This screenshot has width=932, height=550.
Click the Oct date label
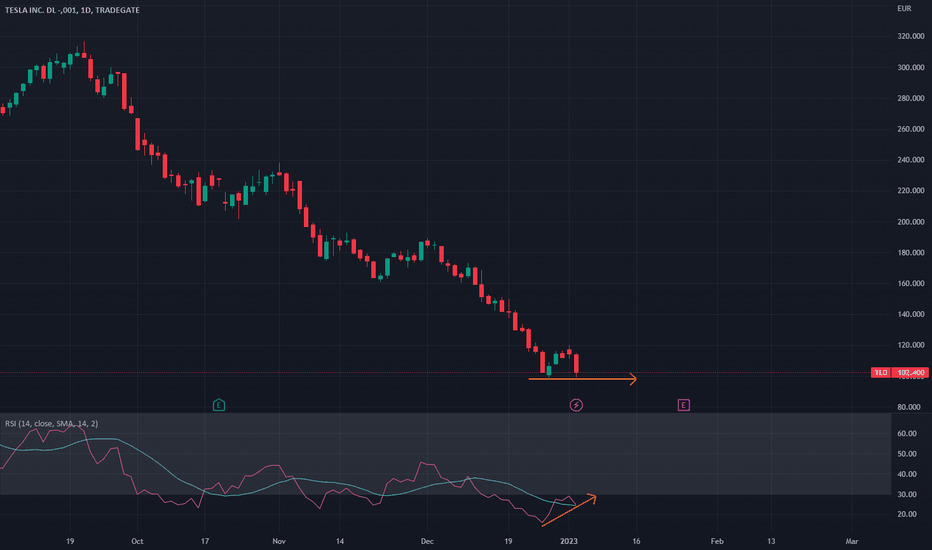[x=137, y=541]
